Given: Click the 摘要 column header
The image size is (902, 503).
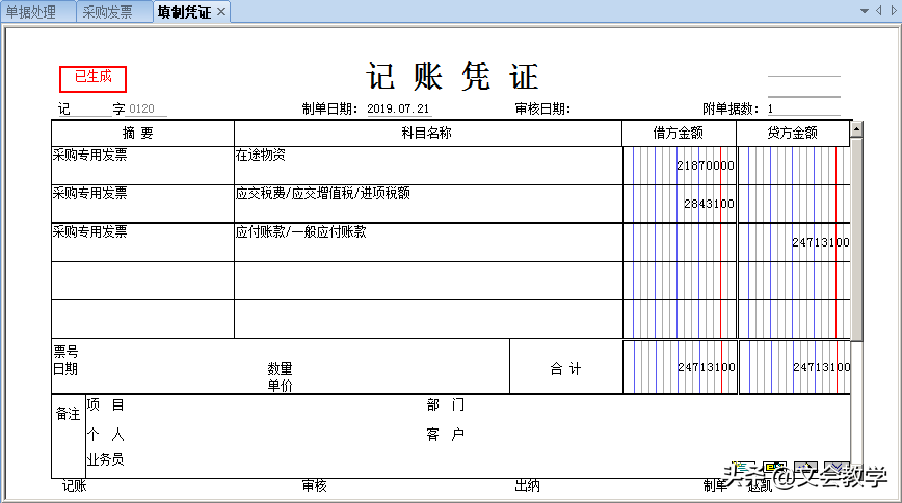Looking at the screenshot, I should (x=143, y=133).
